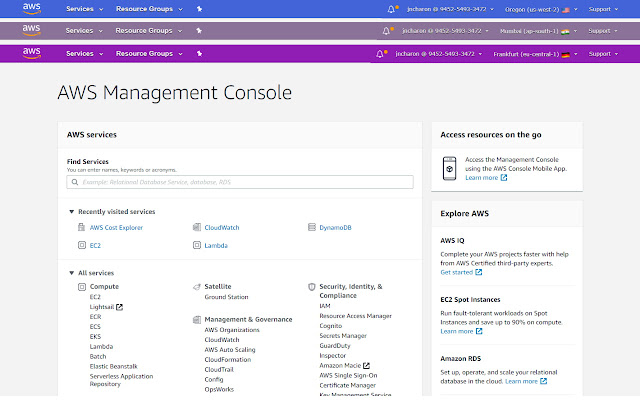Open notifications bell in the blue Oregon bar
Image resolution: width=640 pixels, height=400 pixels.
coord(391,9)
